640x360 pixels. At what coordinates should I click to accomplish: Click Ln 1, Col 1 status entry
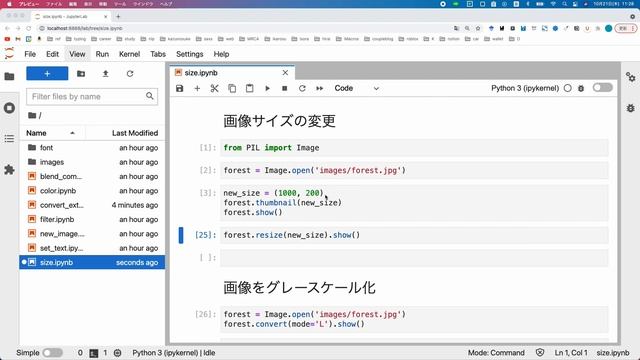tap(571, 353)
